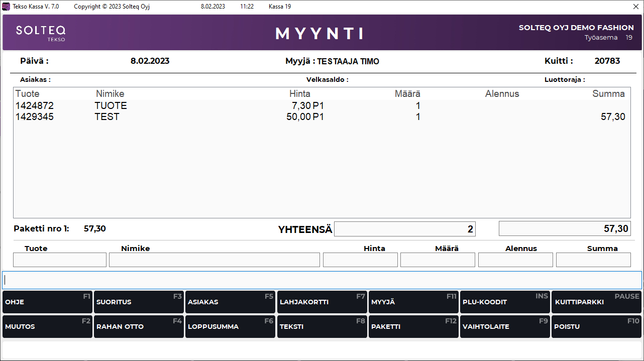Click the Tekso Kassa title bar icon
Image resolution: width=644 pixels, height=361 pixels.
click(7, 7)
